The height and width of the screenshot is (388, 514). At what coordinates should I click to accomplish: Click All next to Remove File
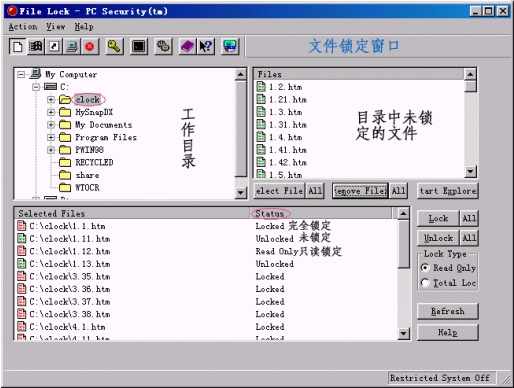pyautogui.click(x=398, y=191)
